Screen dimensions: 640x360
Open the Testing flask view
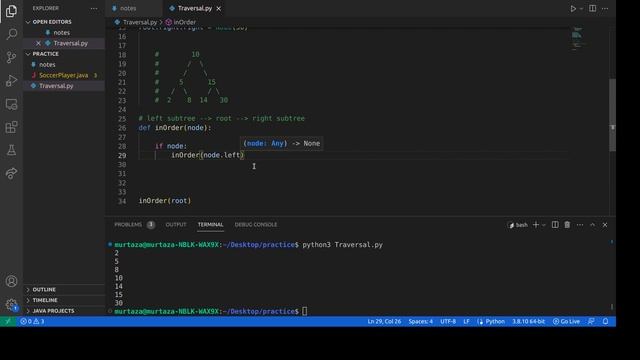tap(11, 150)
